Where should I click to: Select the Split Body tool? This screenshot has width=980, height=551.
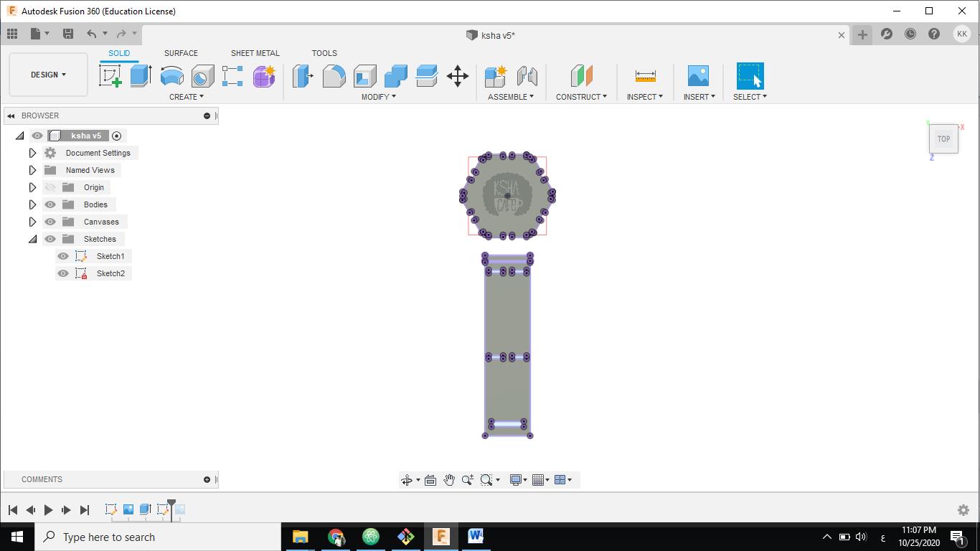426,76
